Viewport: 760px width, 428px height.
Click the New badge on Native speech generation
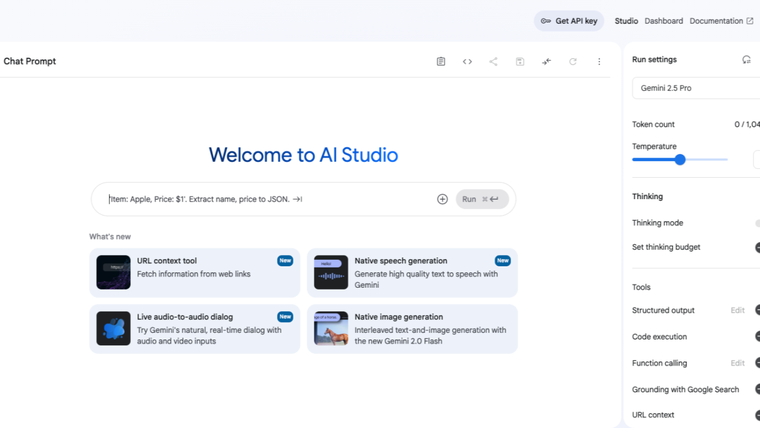tap(503, 261)
